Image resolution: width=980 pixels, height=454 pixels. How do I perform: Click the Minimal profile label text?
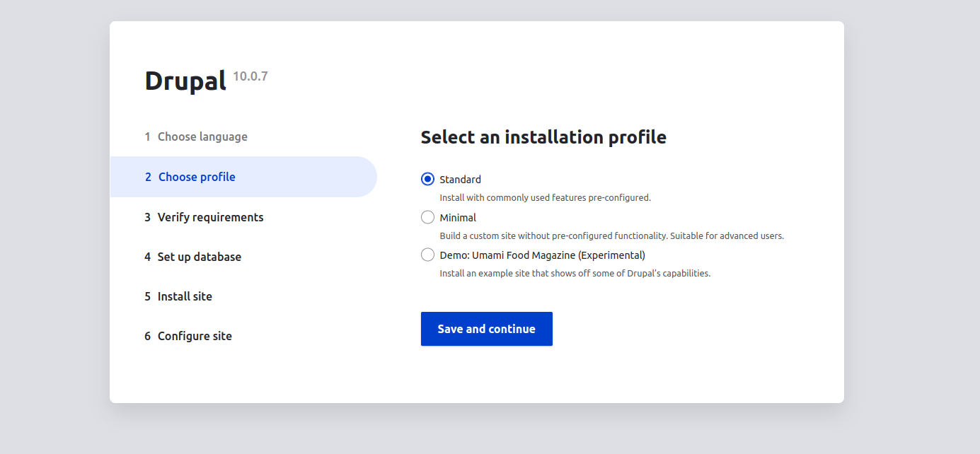(x=458, y=218)
